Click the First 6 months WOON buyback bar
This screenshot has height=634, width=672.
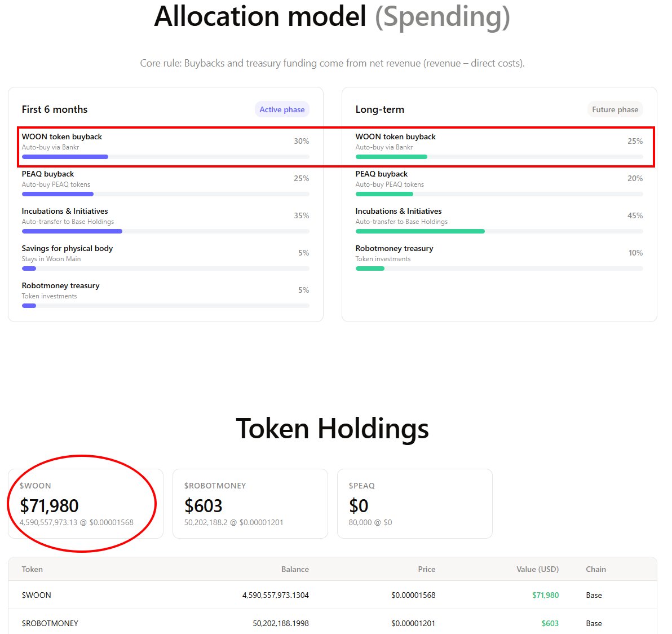point(165,157)
